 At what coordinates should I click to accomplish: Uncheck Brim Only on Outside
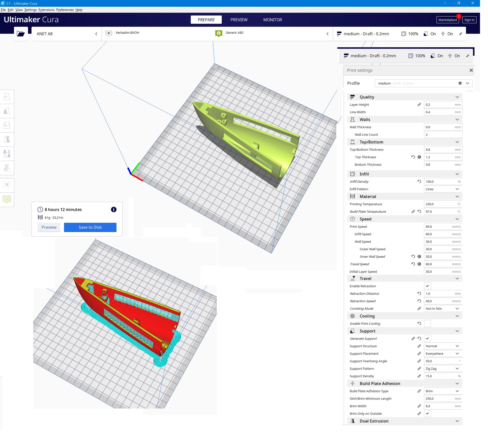427,413
